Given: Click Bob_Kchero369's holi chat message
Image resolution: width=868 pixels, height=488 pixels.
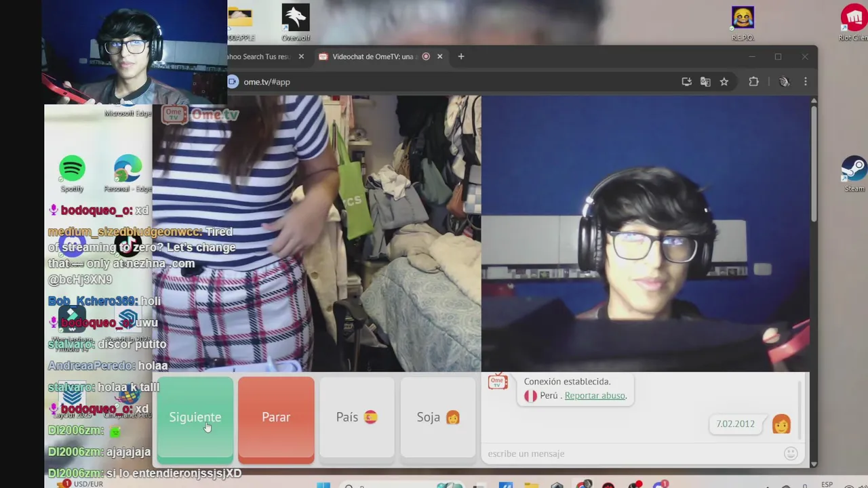Looking at the screenshot, I should click(104, 301).
